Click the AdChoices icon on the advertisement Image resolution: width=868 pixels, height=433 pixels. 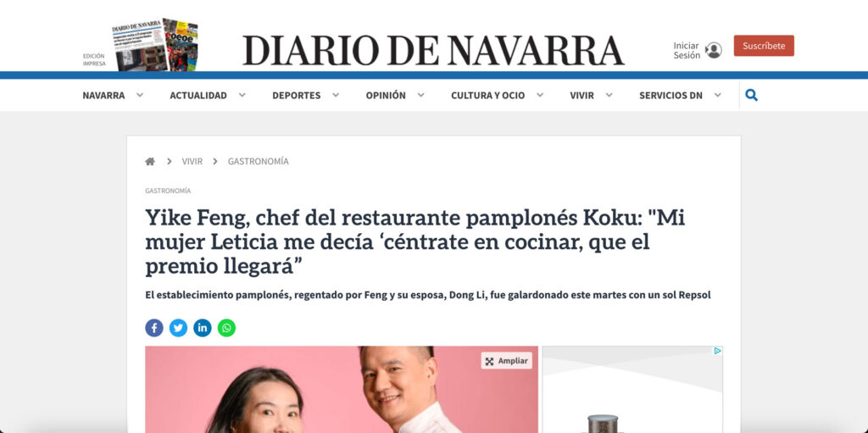717,351
